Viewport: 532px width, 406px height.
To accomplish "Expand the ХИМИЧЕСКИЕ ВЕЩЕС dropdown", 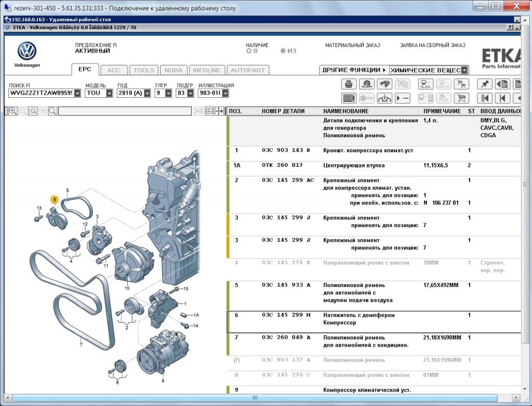I will pos(464,70).
